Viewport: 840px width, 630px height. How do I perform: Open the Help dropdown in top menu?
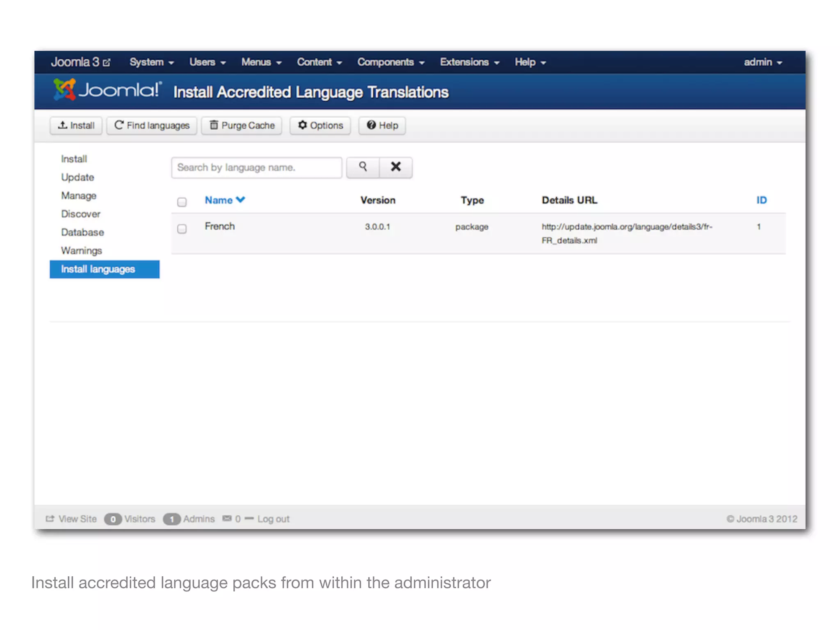(x=530, y=62)
